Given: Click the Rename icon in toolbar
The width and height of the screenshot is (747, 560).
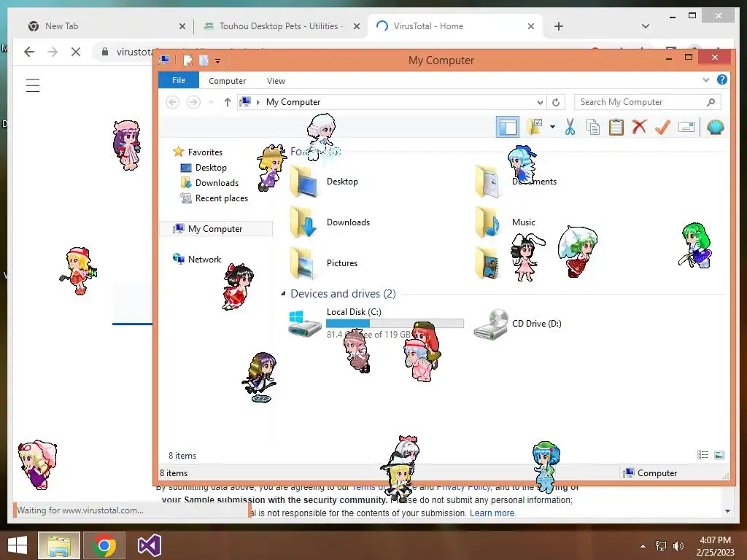Looking at the screenshot, I should click(686, 127).
